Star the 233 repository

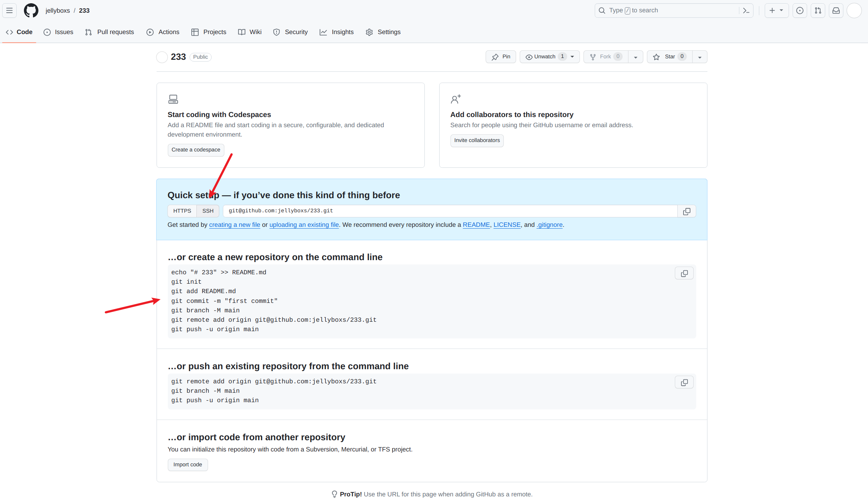pyautogui.click(x=669, y=57)
